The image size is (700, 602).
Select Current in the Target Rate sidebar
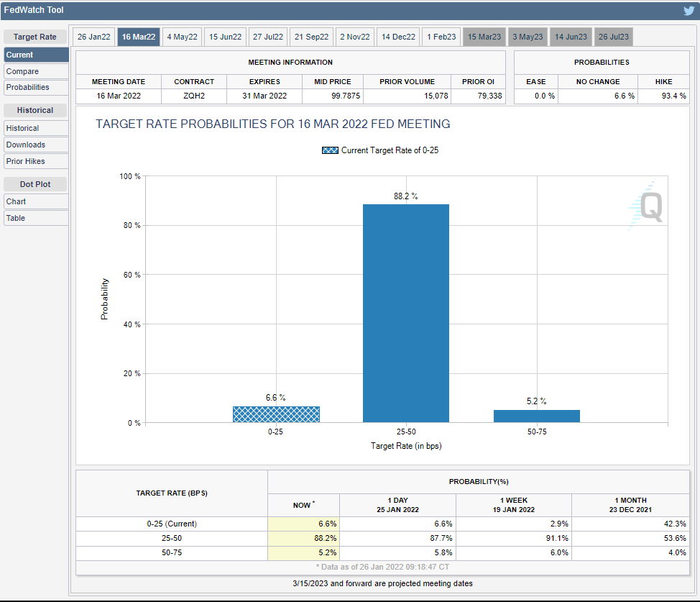pos(36,55)
